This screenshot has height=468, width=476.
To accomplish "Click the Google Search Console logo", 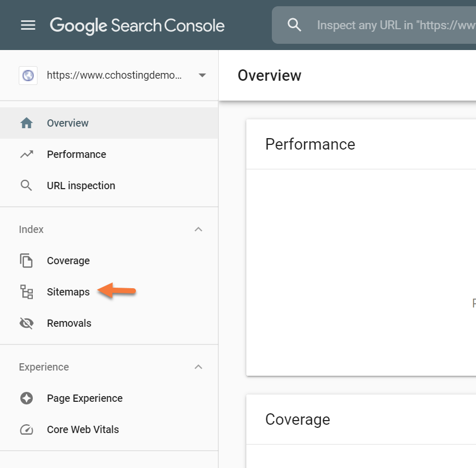I will point(137,25).
